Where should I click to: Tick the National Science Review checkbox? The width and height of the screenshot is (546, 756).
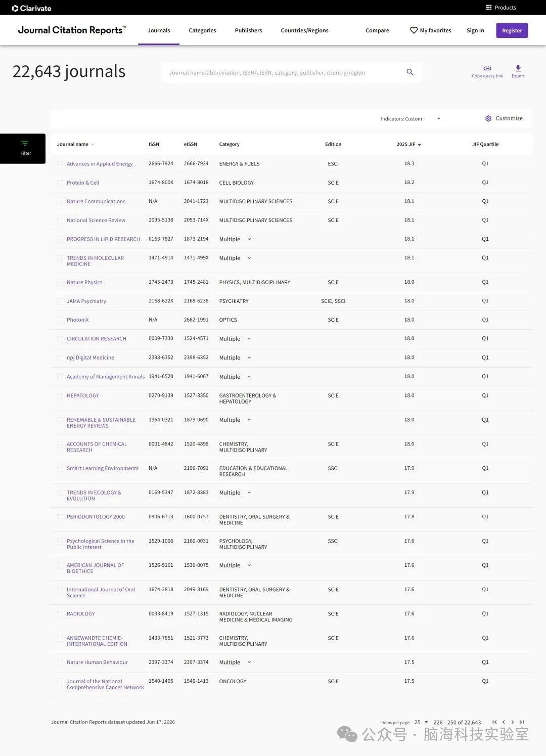[x=60, y=220]
